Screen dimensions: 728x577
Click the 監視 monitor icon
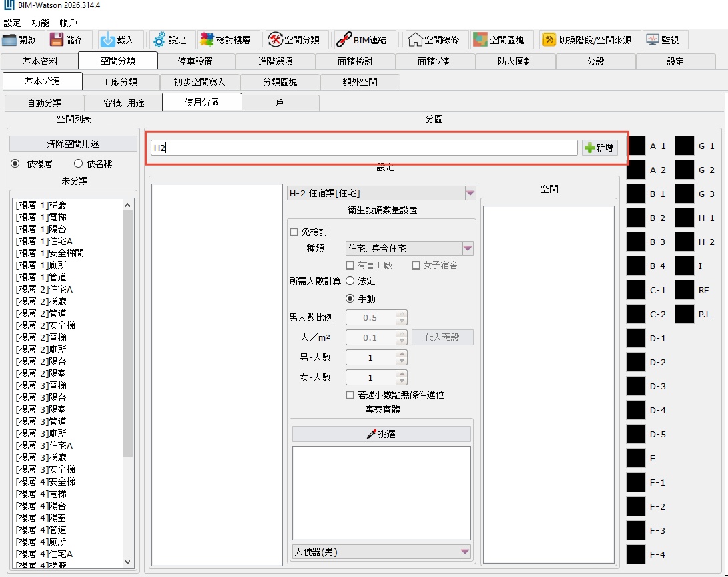point(652,40)
